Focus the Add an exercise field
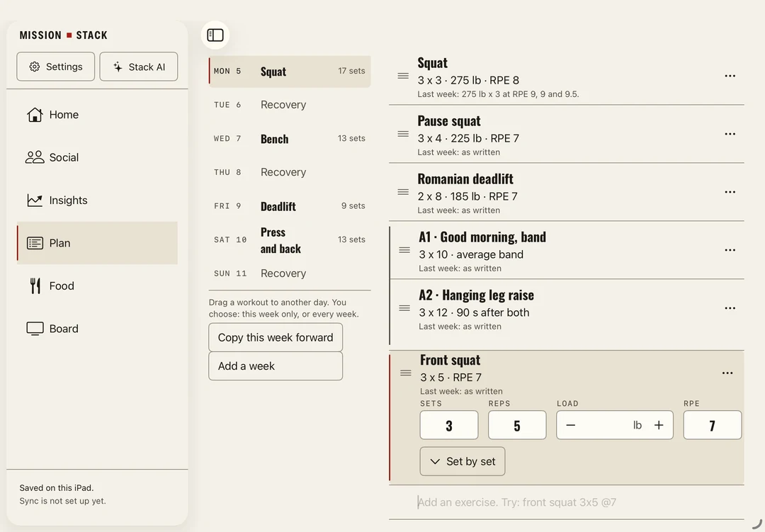The height and width of the screenshot is (532, 765). [x=567, y=502]
